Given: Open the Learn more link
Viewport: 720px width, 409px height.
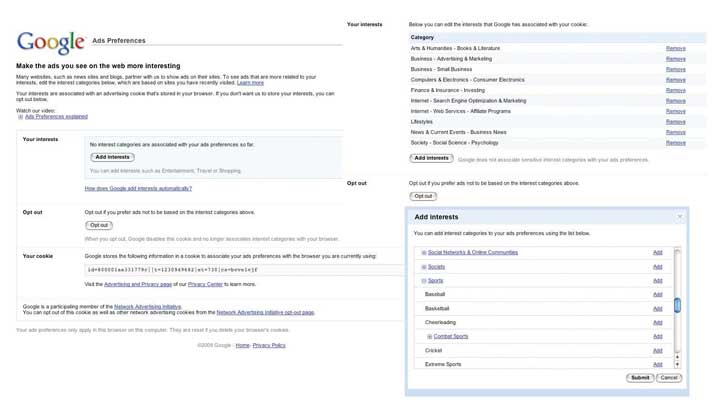Looking at the screenshot, I should click(x=250, y=83).
